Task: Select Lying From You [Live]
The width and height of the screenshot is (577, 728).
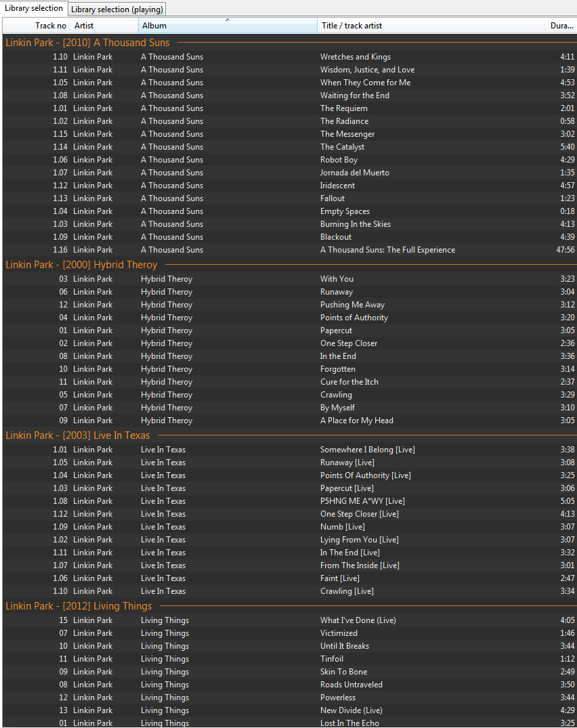Action: (x=290, y=540)
